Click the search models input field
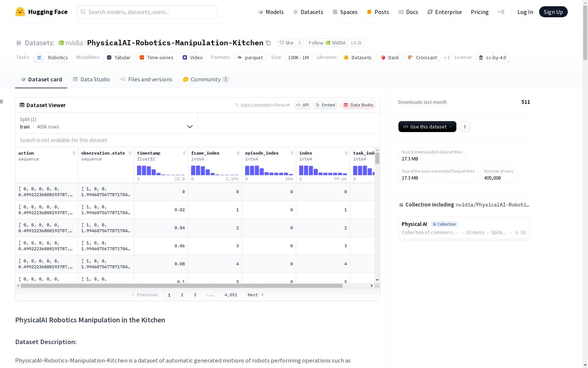Viewport: 588px width, 368px height. pyautogui.click(x=147, y=12)
